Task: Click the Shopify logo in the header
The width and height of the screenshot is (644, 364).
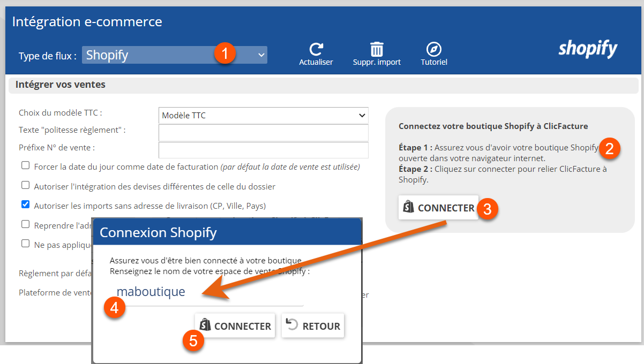Action: pyautogui.click(x=588, y=49)
